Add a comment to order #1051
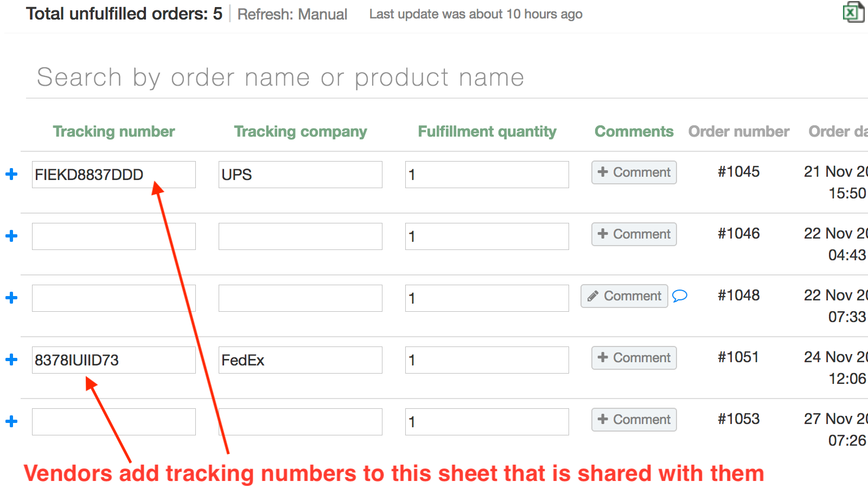 [x=634, y=358]
